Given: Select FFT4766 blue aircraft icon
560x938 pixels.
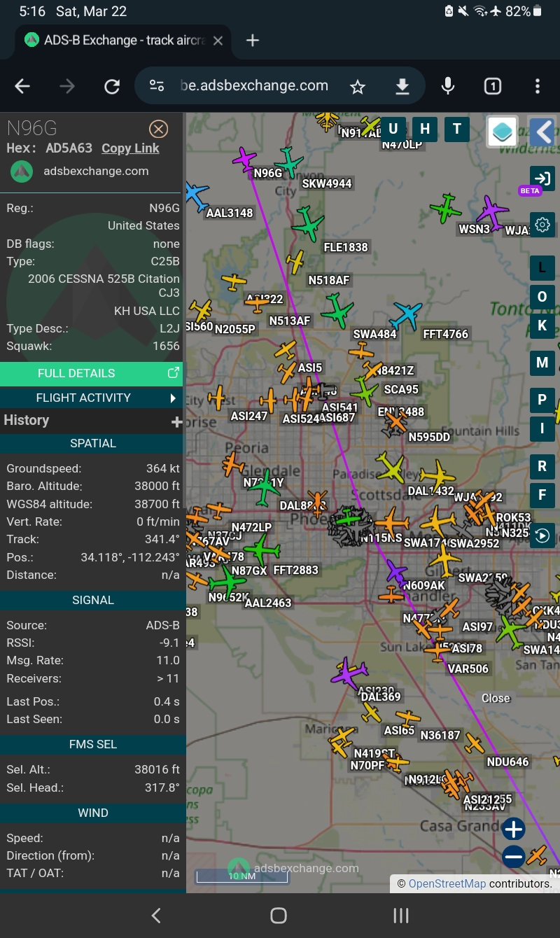Looking at the screenshot, I should [x=407, y=316].
